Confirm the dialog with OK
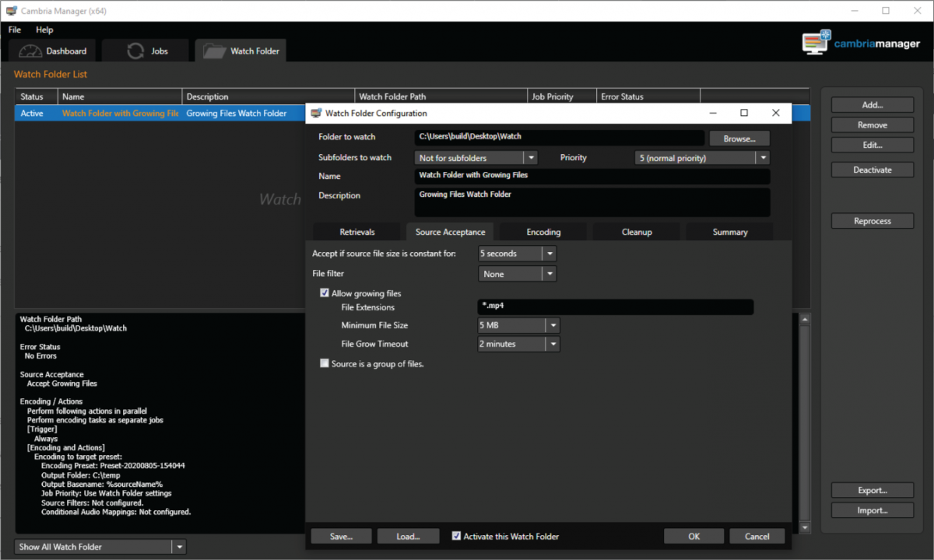 point(694,536)
